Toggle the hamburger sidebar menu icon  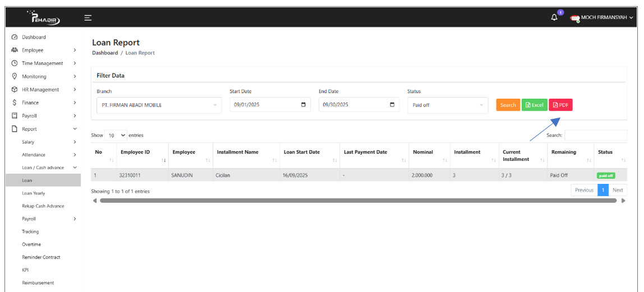[88, 18]
